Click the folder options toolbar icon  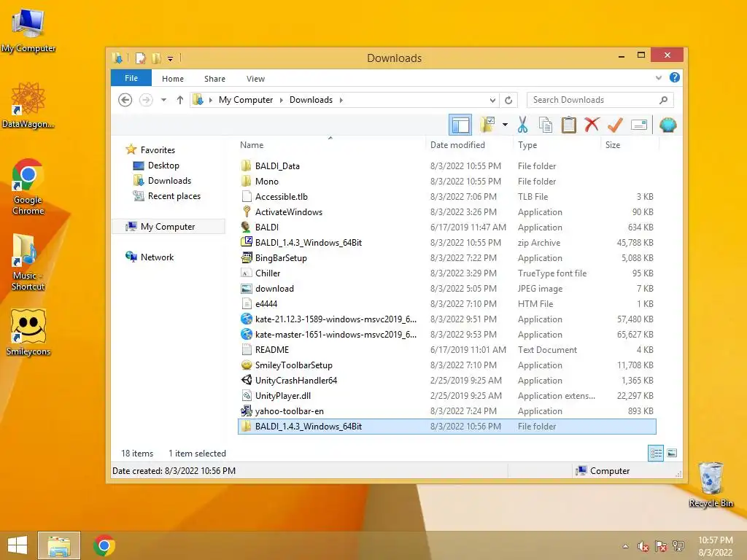click(x=487, y=125)
